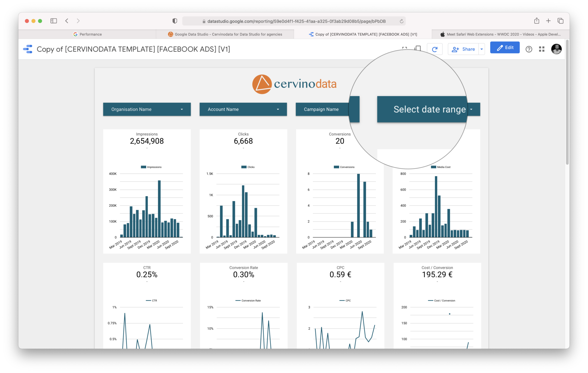Click the Conversion Rate value 0.30%
Image resolution: width=588 pixels, height=373 pixels.
(x=243, y=275)
